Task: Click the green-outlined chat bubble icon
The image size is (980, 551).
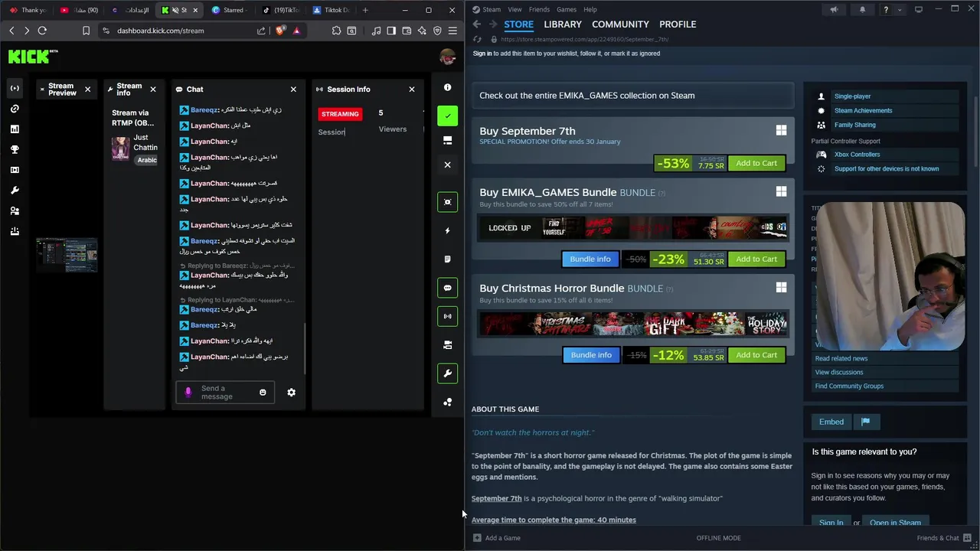Action: 448,288
